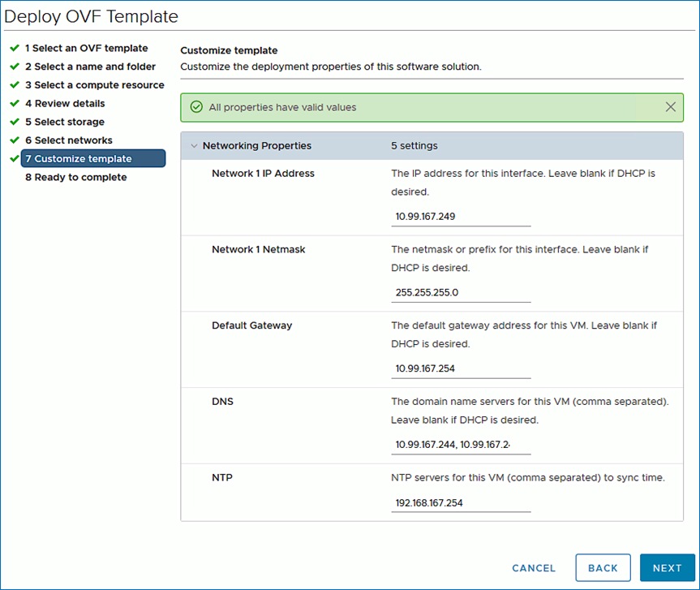Click the Network 1 Netmask input field
700x590 pixels.
coord(460,292)
